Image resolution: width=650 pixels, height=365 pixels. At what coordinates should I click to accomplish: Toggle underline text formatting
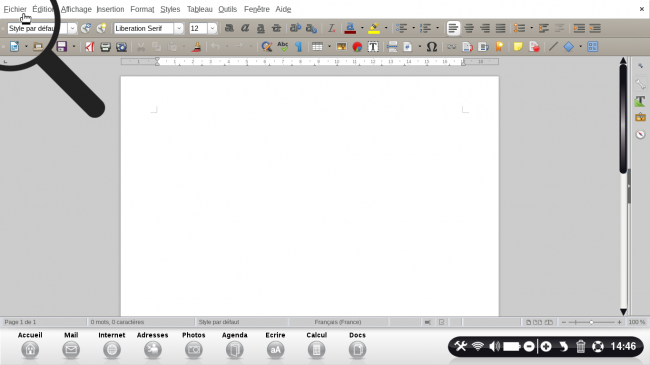(x=261, y=28)
